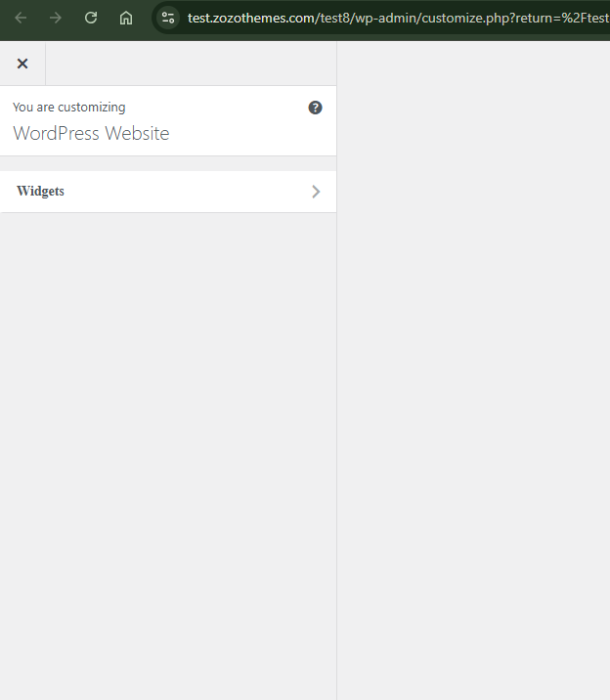This screenshot has width=610, height=700.
Task: Click the 'You are customizing' label
Action: 69,108
